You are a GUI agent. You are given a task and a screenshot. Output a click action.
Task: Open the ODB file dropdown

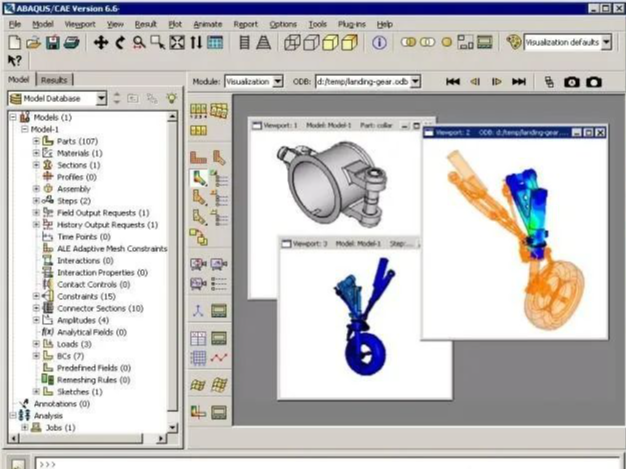(x=415, y=81)
